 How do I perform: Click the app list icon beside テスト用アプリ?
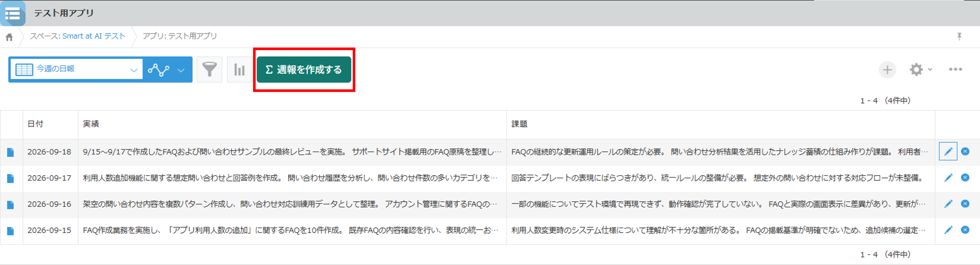pyautogui.click(x=13, y=14)
